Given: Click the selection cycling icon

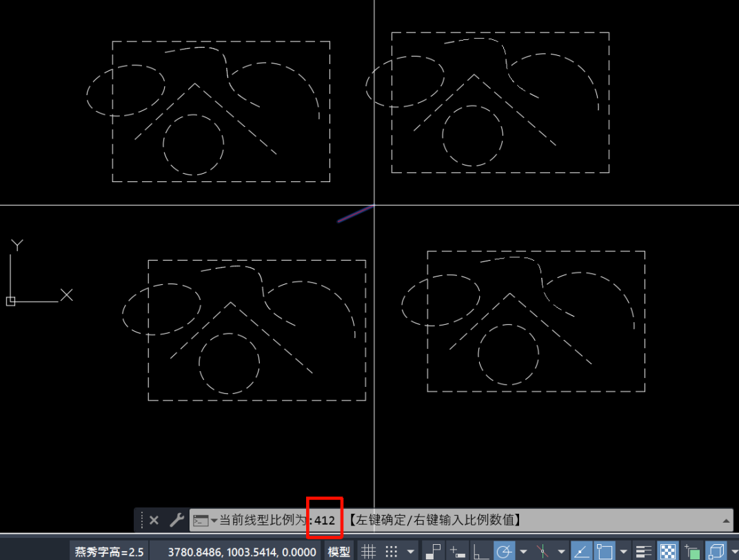Looking at the screenshot, I should pos(691,551).
